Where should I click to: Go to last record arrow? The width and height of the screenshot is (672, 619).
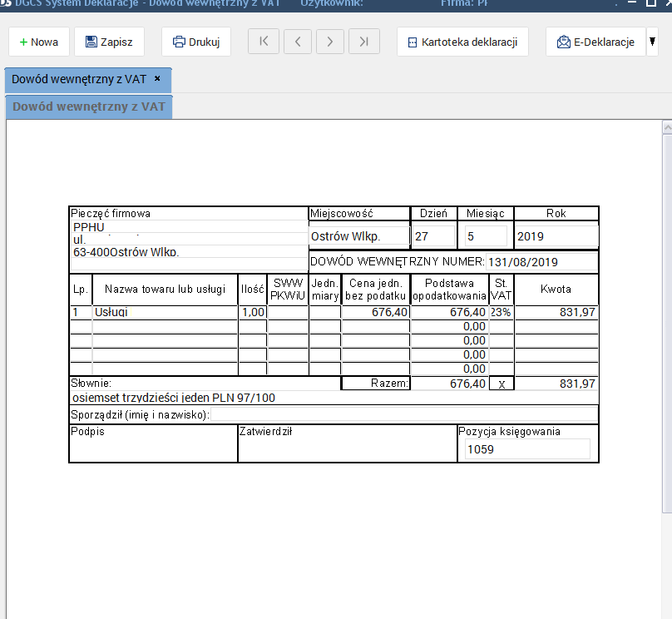[x=363, y=42]
